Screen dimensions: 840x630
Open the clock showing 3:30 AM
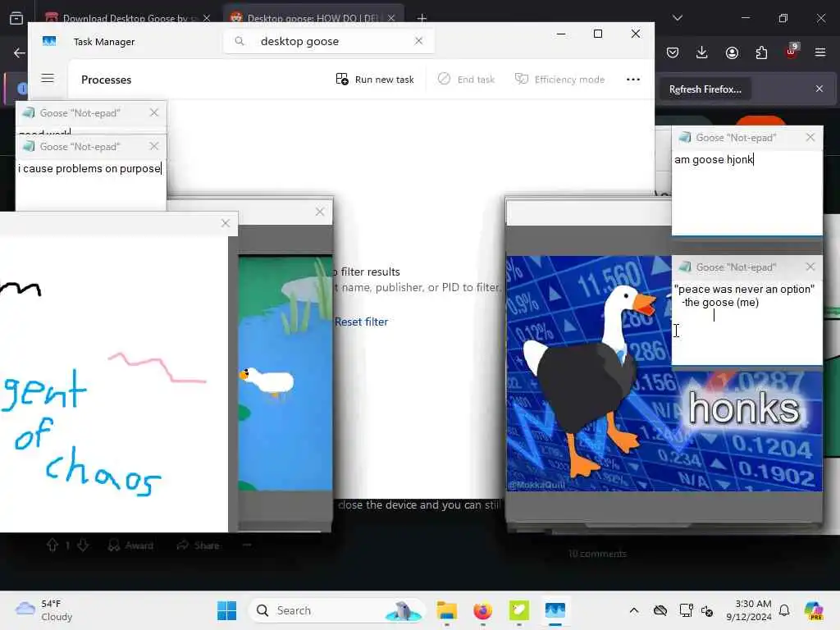(749, 610)
